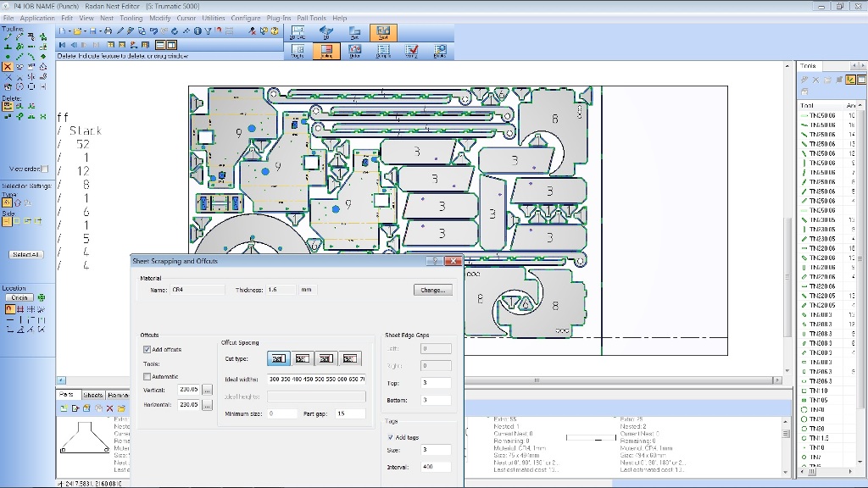
Task: Switch to the Sheets tab
Action: tap(93, 395)
